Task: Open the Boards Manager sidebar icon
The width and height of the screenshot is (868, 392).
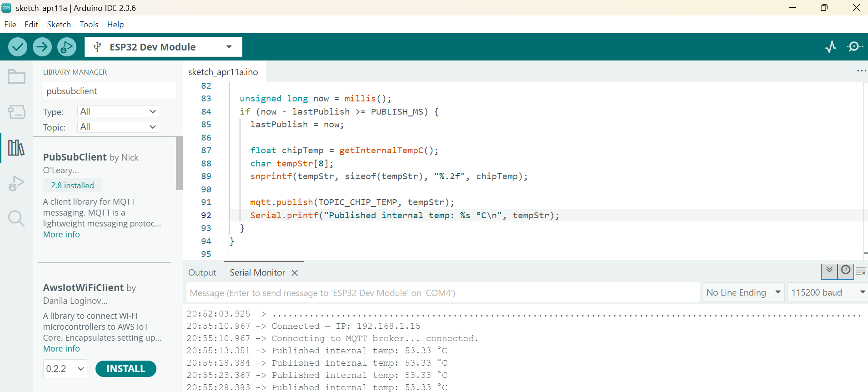Action: click(x=16, y=112)
